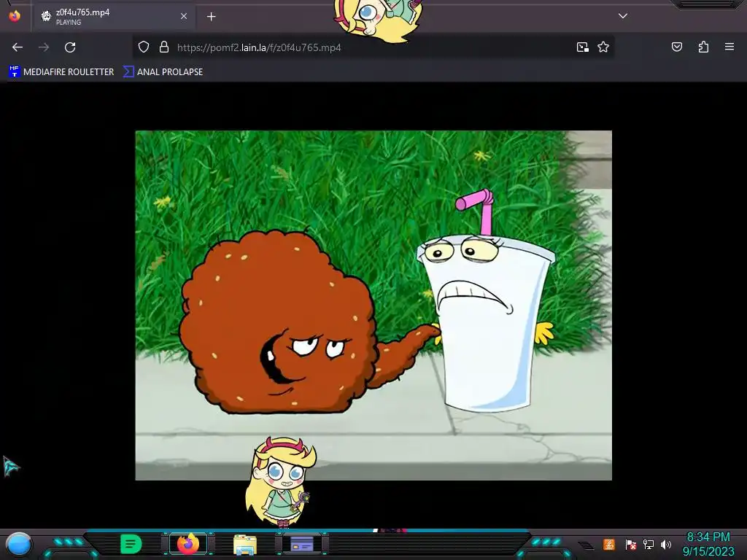Expand the list all tabs chevron
The image size is (747, 560).
(623, 16)
